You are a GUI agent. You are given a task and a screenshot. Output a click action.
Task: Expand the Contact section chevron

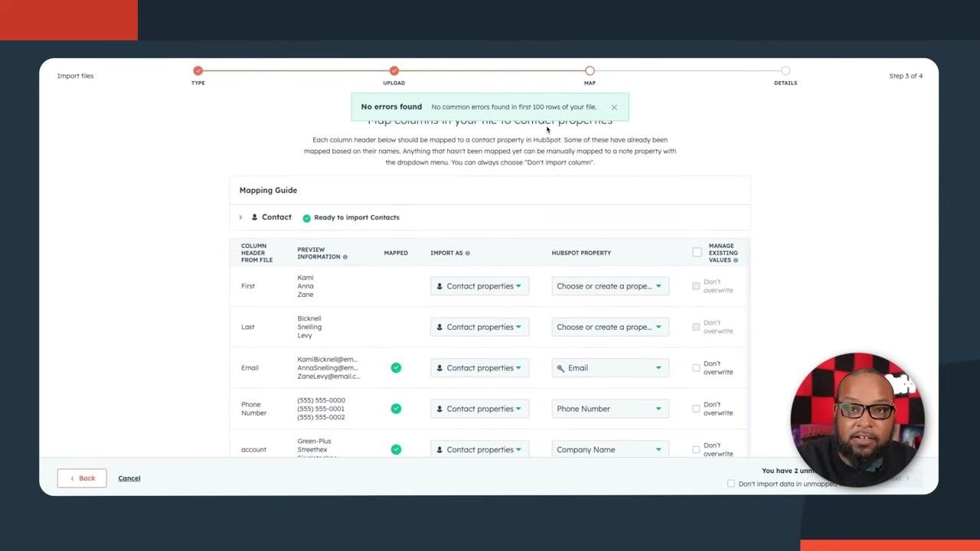pyautogui.click(x=240, y=217)
